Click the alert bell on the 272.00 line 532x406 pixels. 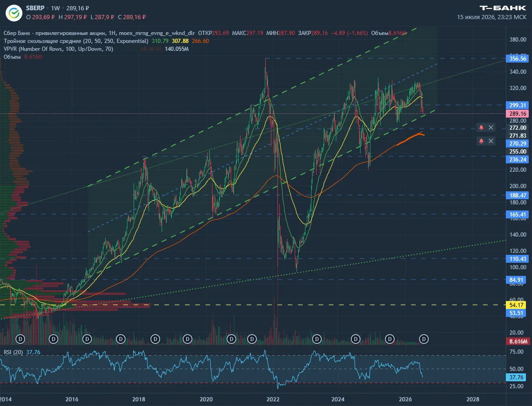(481, 127)
